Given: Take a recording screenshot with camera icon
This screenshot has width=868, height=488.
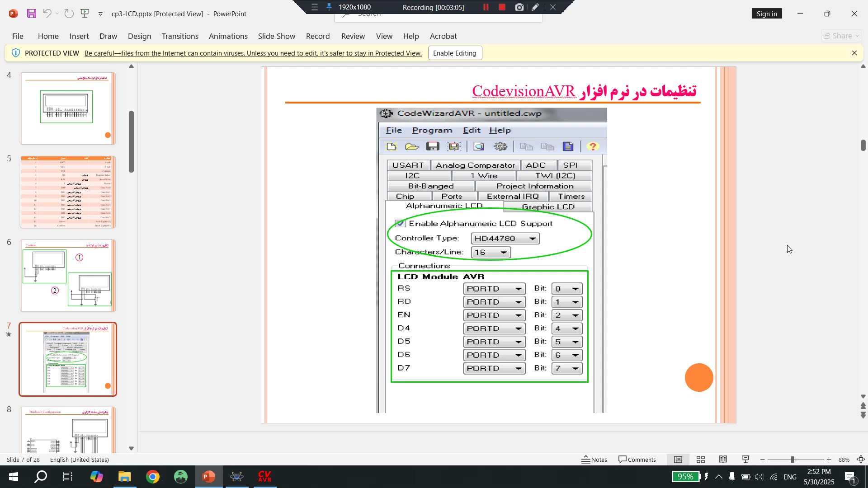Looking at the screenshot, I should [x=519, y=7].
